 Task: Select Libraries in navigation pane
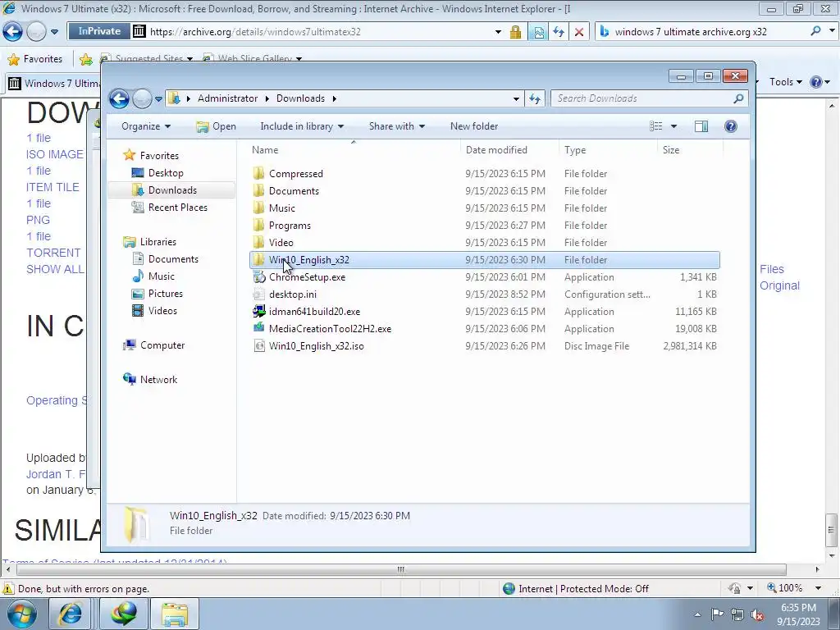pyautogui.click(x=158, y=242)
